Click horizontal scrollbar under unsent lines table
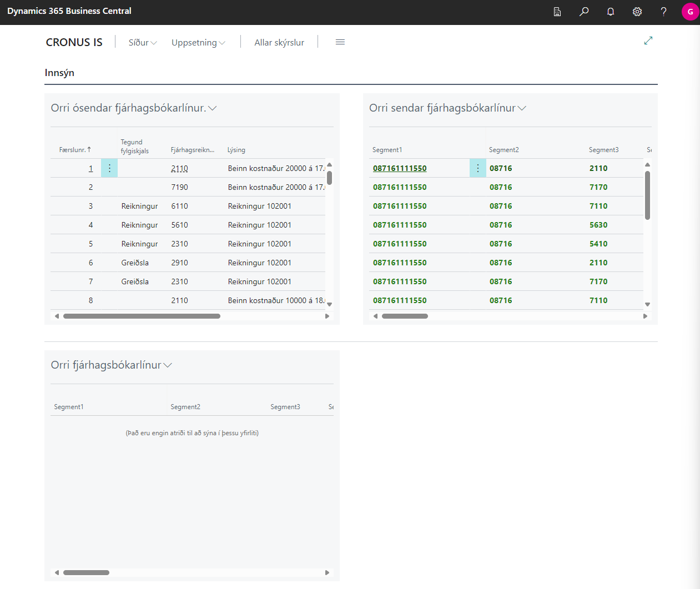This screenshot has height=589, width=700. 142,316
